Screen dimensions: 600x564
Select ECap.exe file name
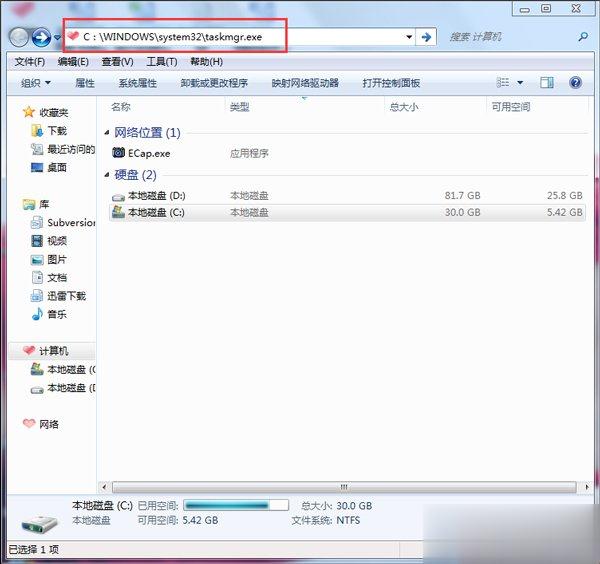[x=149, y=153]
